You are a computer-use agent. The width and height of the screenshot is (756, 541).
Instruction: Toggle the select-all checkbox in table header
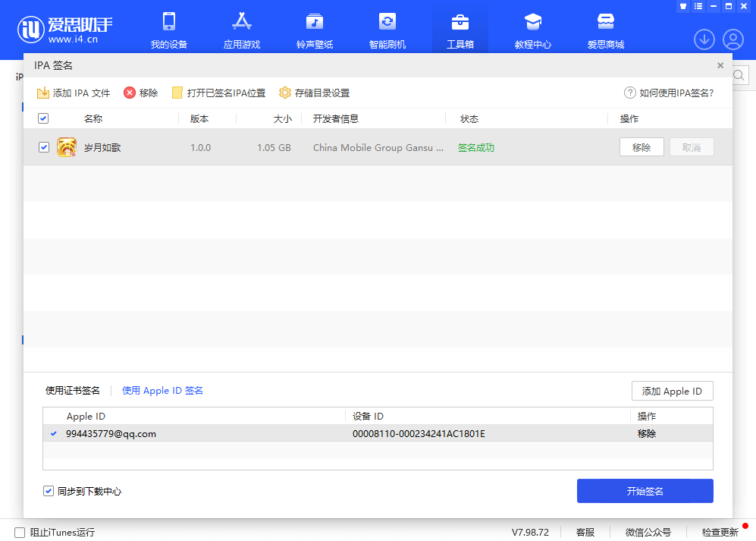pyautogui.click(x=43, y=118)
